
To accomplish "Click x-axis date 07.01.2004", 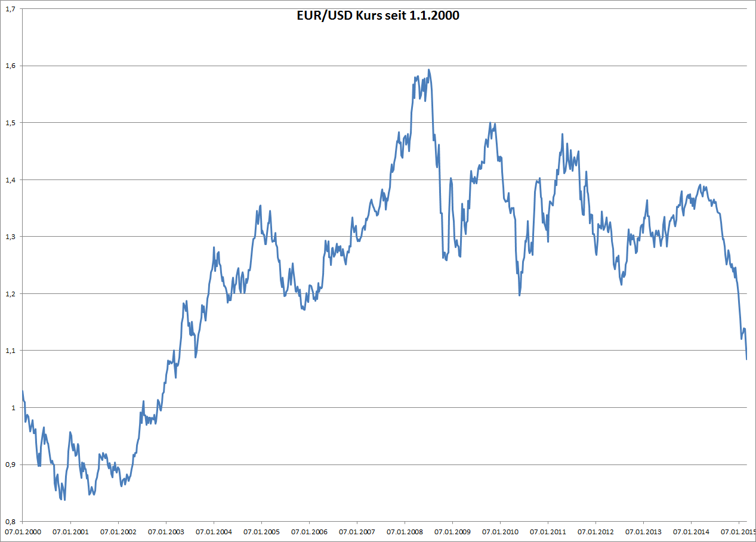I will pos(213,531).
